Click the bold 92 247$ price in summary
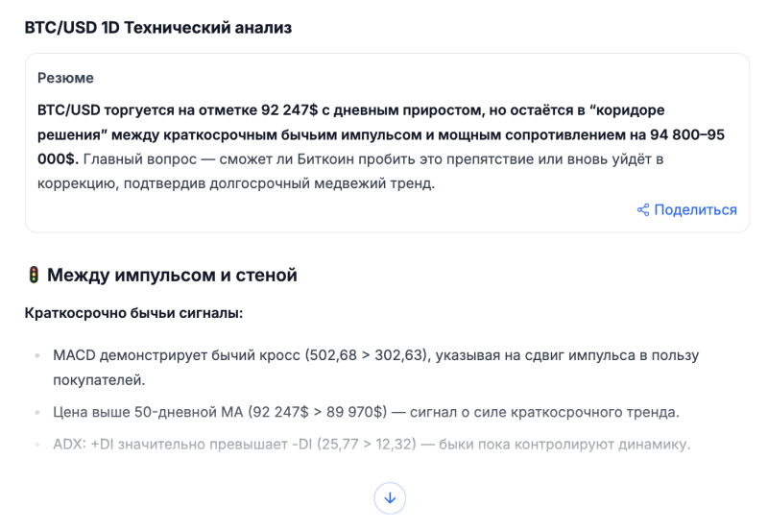The width and height of the screenshot is (768, 532). 284,109
